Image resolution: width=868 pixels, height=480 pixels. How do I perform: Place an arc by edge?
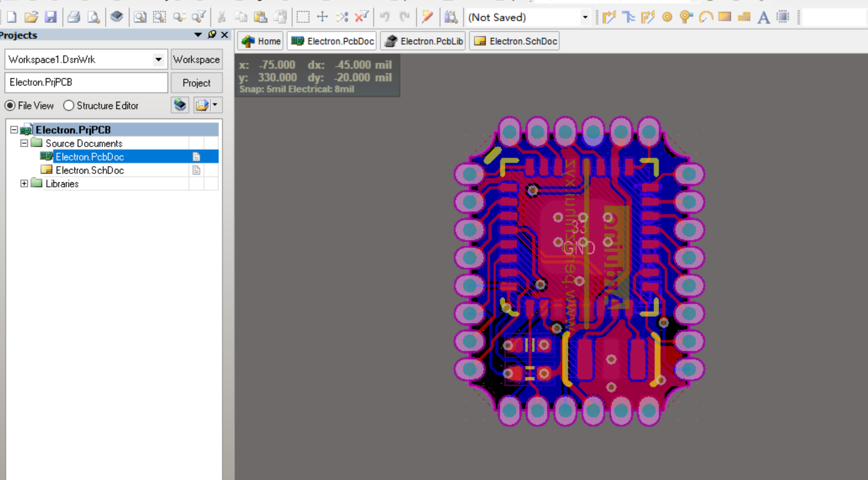click(x=706, y=17)
